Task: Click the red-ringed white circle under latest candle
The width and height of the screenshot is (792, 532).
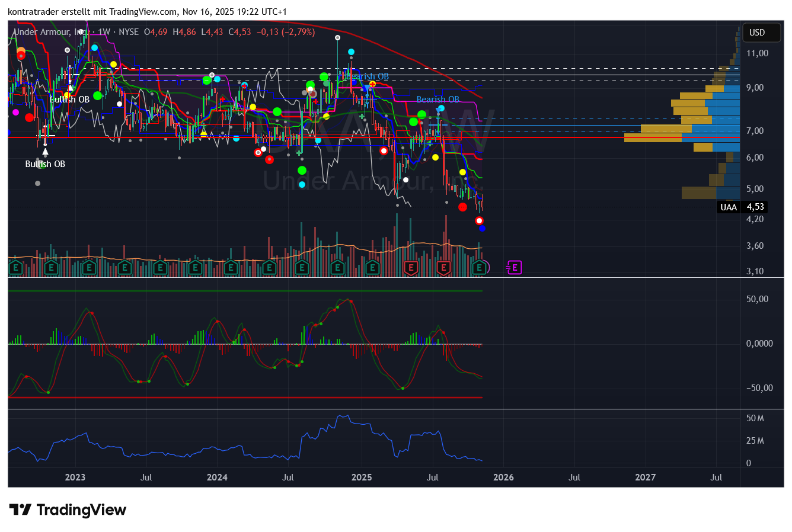Action: [x=480, y=221]
